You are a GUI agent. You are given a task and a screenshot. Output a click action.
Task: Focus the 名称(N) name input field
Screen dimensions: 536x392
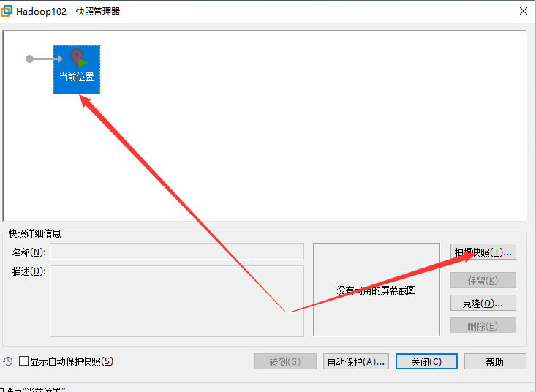point(176,252)
